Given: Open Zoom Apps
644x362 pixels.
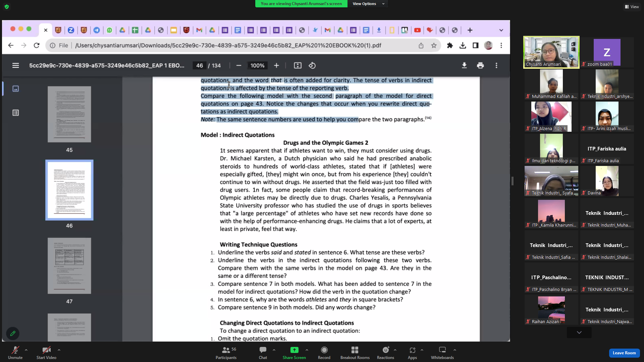Looking at the screenshot, I should click(412, 353).
